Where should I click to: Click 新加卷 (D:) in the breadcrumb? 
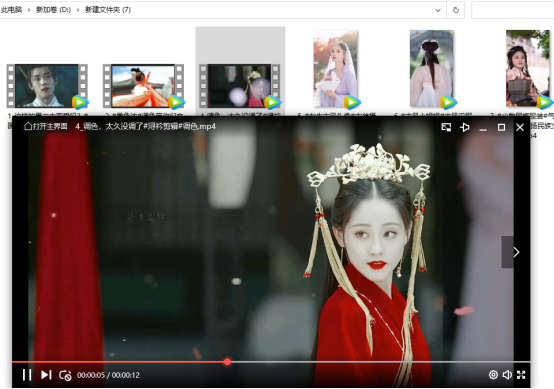point(53,10)
